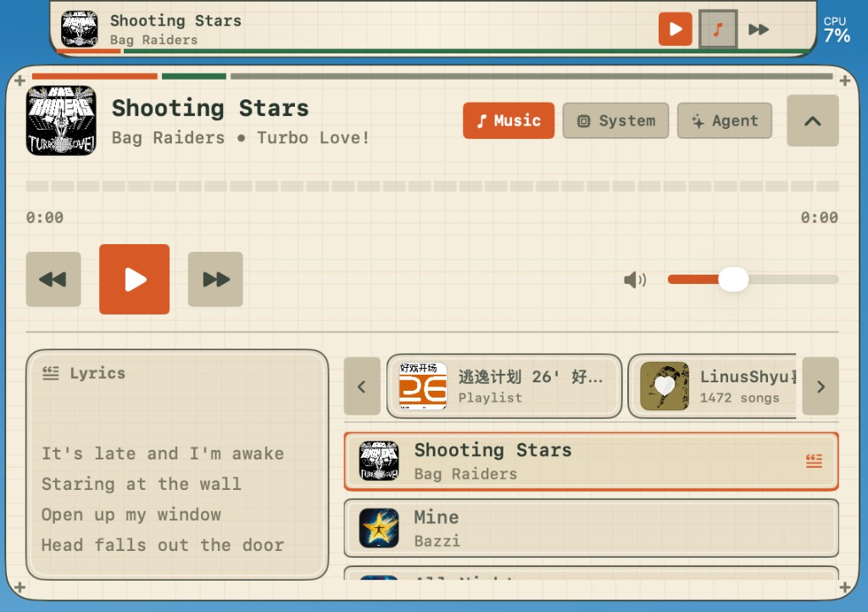Click the large Bag Raiders album cover

(x=61, y=120)
